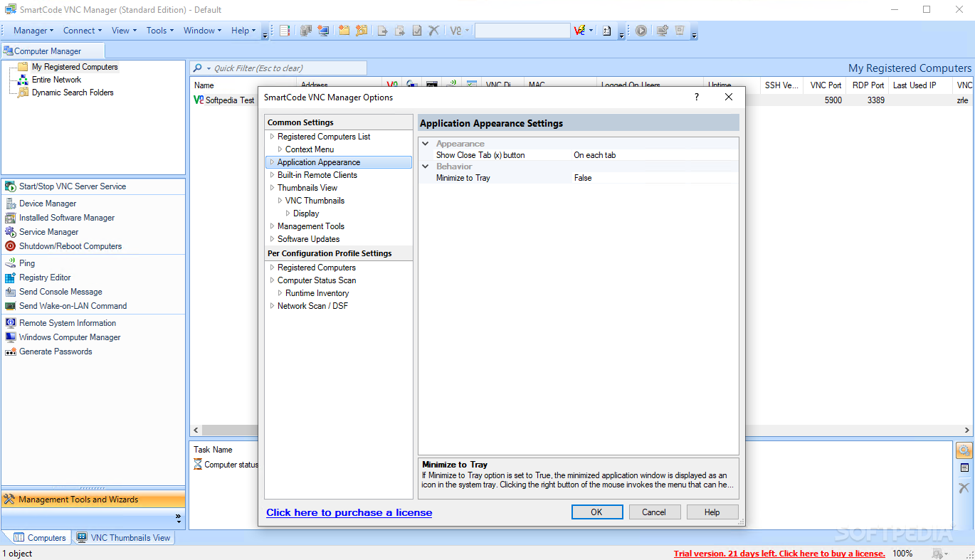Open Generate Passwords tool
Screen dimensions: 975x560
pos(56,352)
